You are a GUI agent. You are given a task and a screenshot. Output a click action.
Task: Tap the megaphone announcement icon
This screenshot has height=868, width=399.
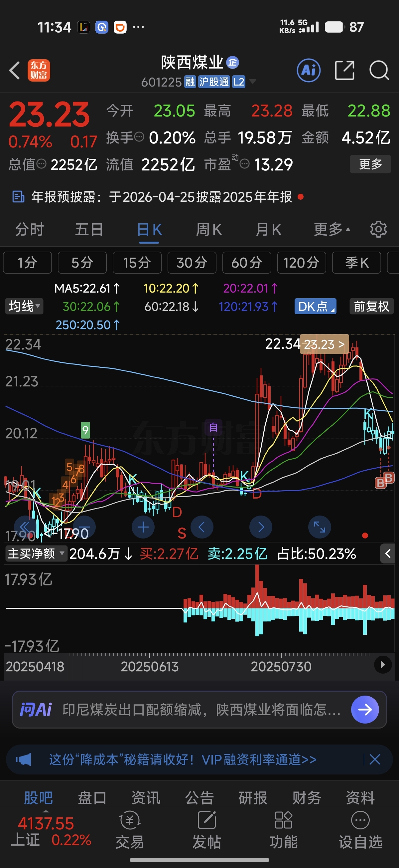pos(24,759)
